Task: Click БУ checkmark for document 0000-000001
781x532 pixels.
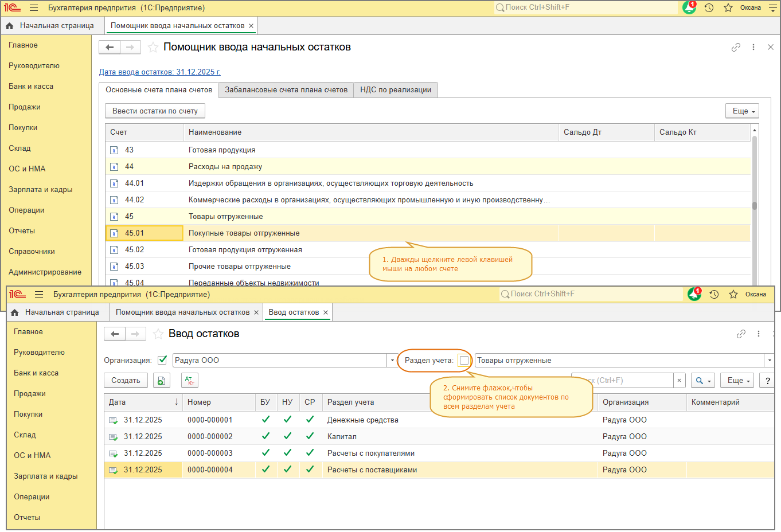Action: tap(265, 420)
